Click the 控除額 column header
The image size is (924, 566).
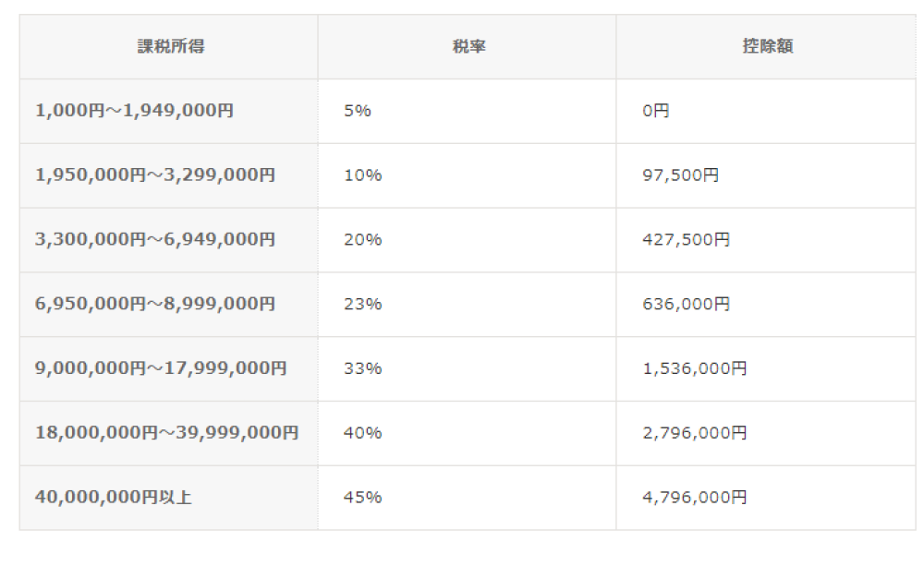tap(766, 46)
